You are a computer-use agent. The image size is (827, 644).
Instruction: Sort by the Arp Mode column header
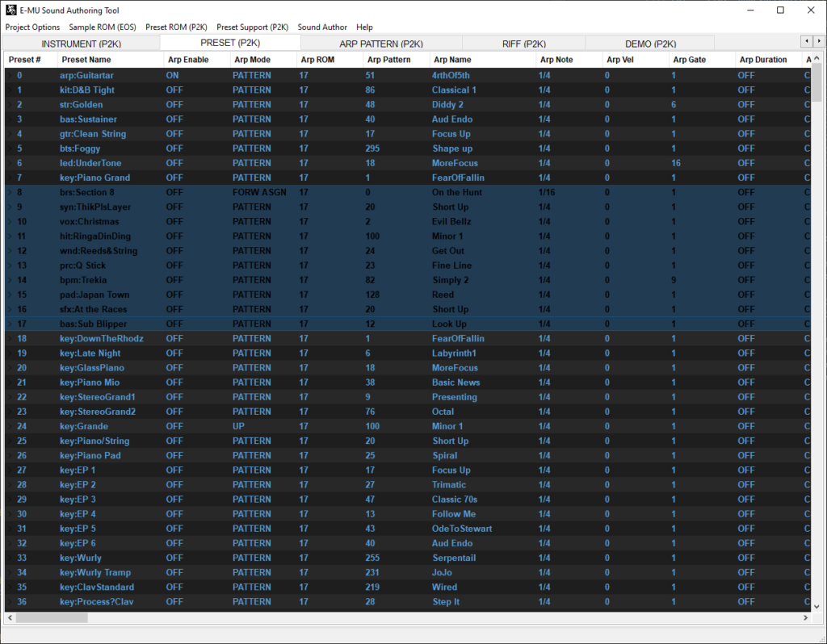click(x=263, y=60)
